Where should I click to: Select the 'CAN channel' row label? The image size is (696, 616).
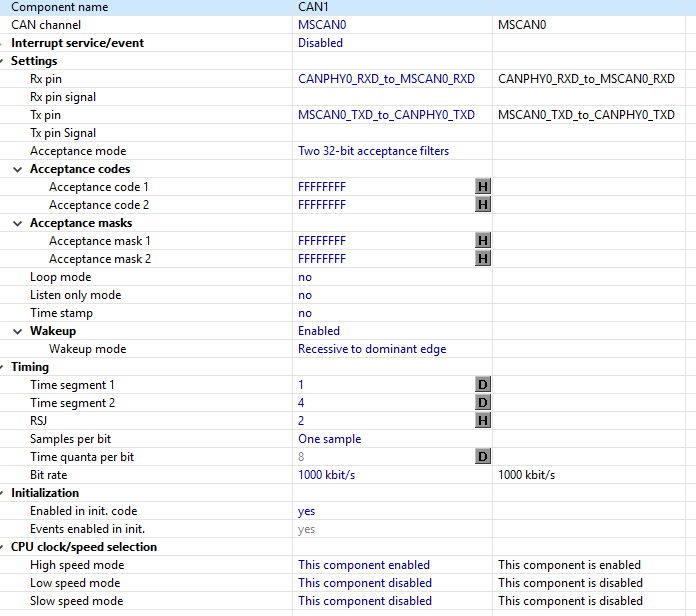[46, 25]
